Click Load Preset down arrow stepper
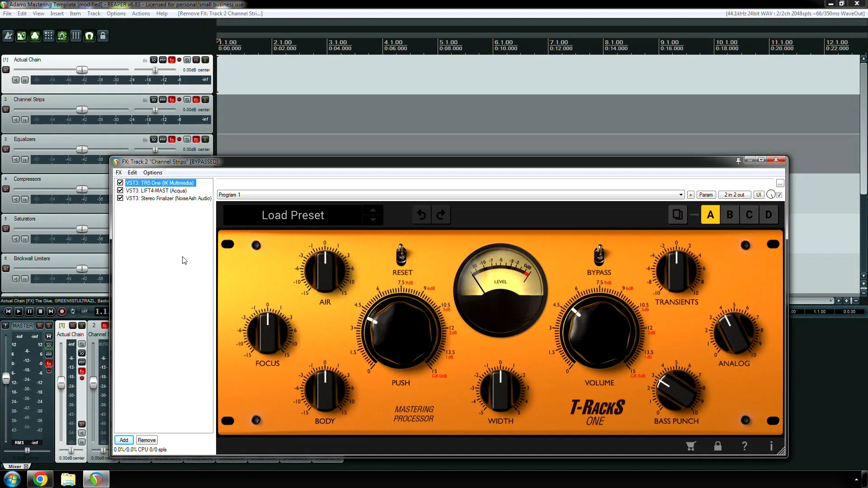Screen dimensions: 868x488 click(x=373, y=220)
